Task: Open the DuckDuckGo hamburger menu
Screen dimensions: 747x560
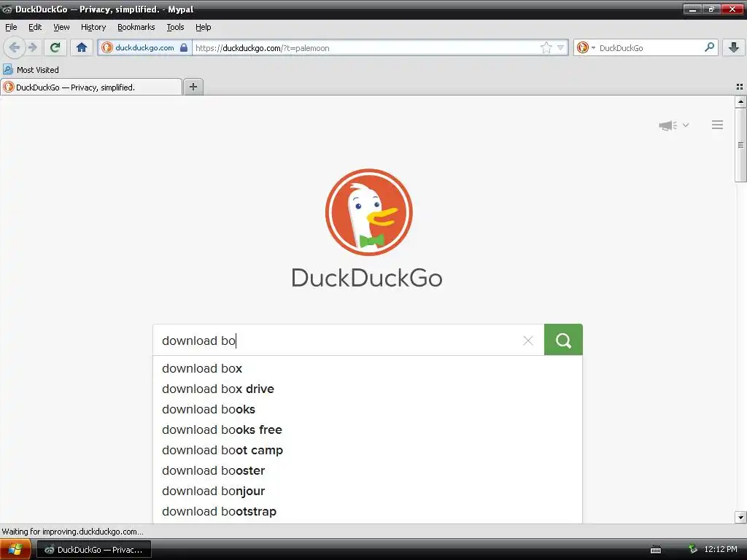Action: [718, 125]
